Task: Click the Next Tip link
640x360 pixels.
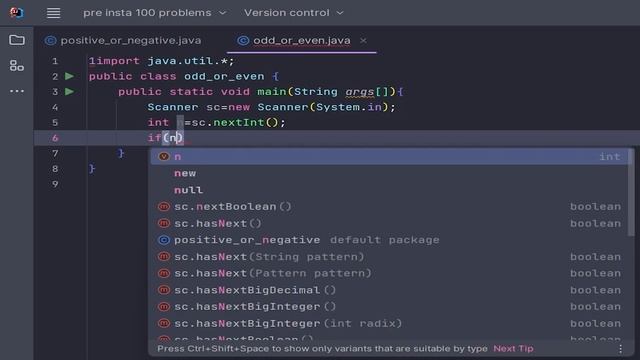Action: (513, 349)
